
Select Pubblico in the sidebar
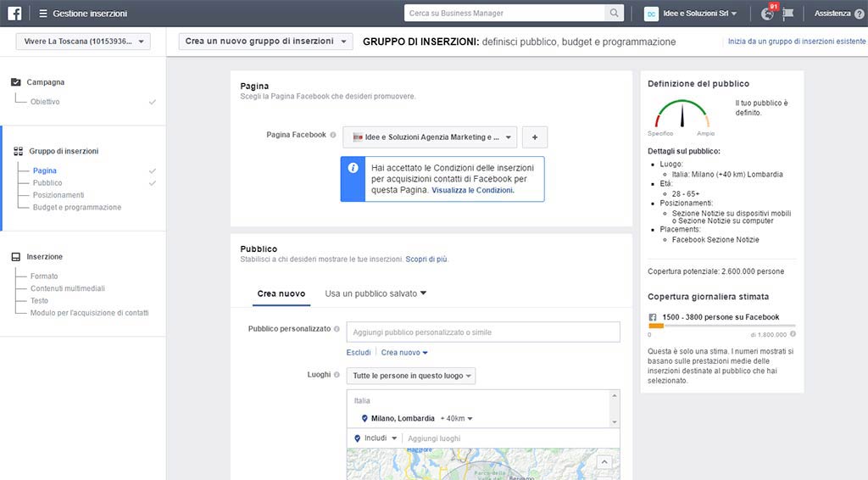(x=47, y=182)
